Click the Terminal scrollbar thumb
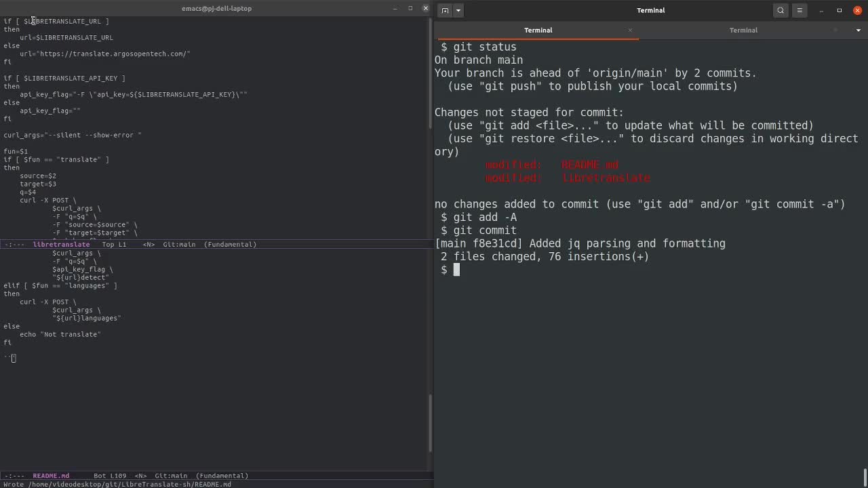The height and width of the screenshot is (488, 868). [865, 477]
